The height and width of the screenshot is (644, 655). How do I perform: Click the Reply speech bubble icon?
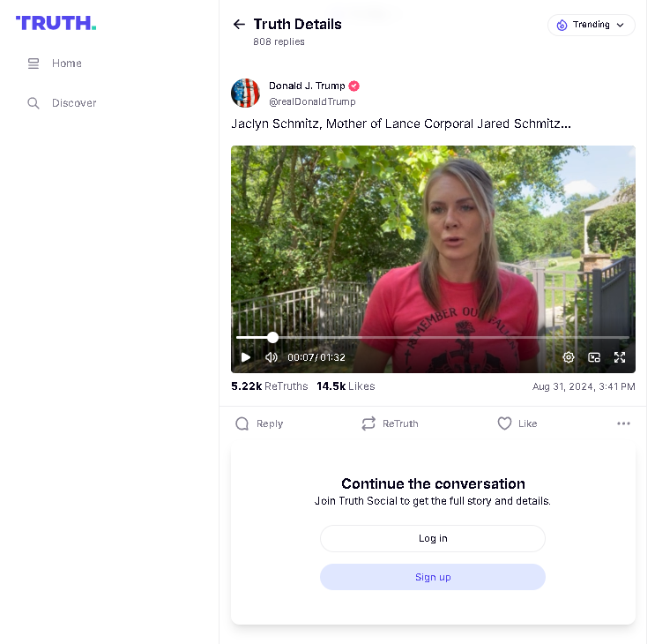(x=242, y=423)
